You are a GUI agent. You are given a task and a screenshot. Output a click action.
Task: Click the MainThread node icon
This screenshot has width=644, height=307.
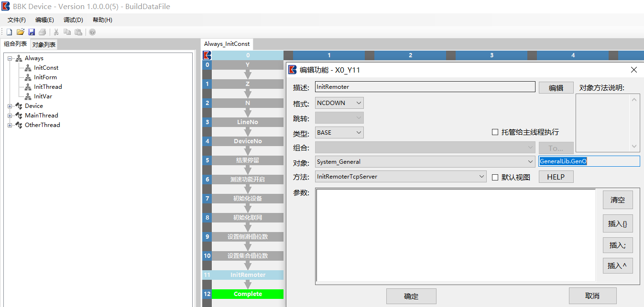pyautogui.click(x=19, y=116)
